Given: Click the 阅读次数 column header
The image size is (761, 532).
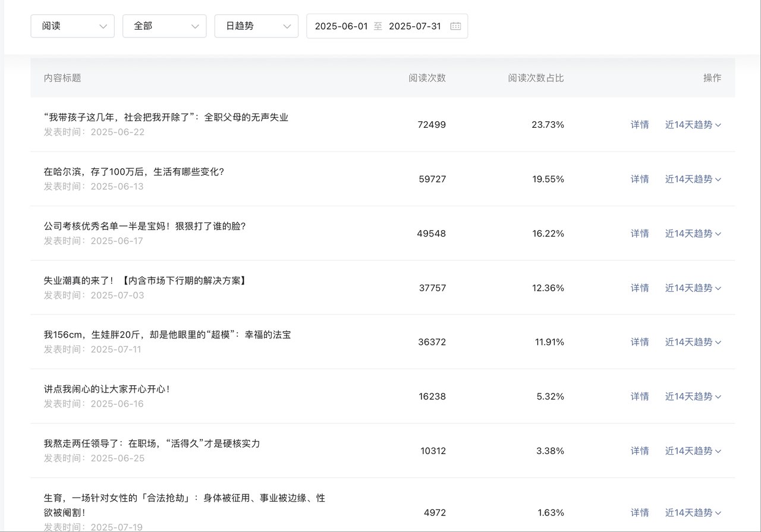Looking at the screenshot, I should (x=427, y=78).
